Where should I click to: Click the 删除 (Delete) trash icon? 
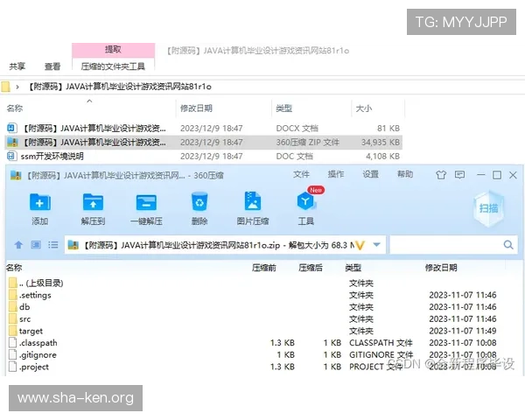199,201
